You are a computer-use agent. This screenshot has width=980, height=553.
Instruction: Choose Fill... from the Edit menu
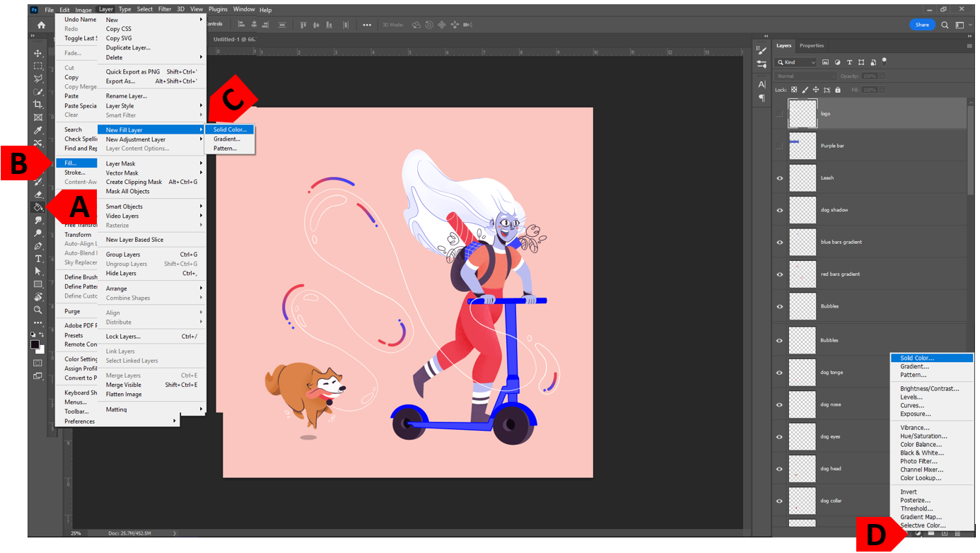pos(76,163)
